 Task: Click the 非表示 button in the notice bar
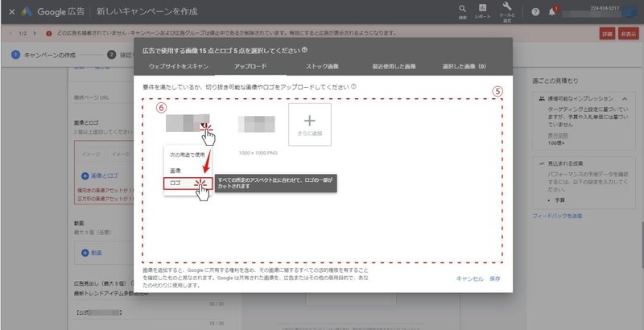[x=629, y=34]
